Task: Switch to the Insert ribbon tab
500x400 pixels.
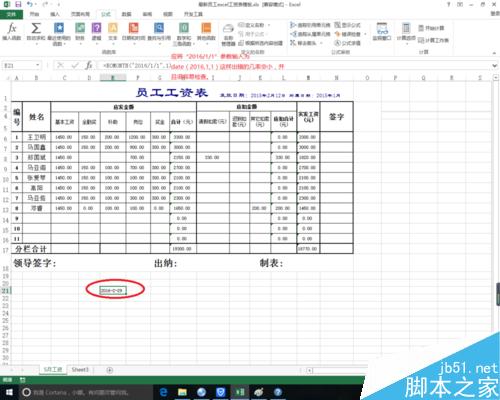Action: click(x=55, y=14)
